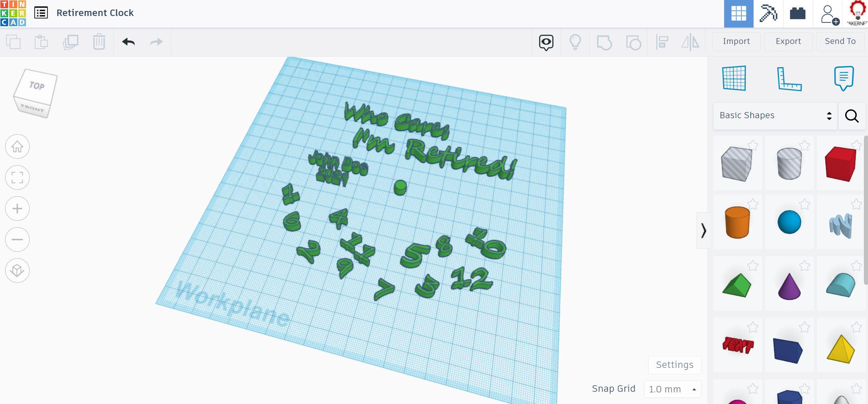868x404 pixels.
Task: Select the Workplane tool icon
Action: 734,79
